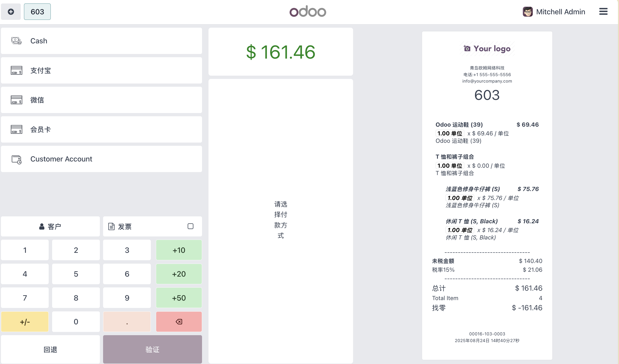Click the decimal point key
This screenshot has height=364, width=619.
click(x=127, y=322)
